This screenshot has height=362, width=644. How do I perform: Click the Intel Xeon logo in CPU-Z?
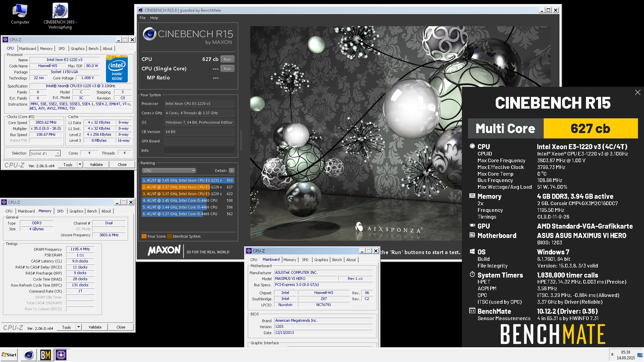[117, 69]
